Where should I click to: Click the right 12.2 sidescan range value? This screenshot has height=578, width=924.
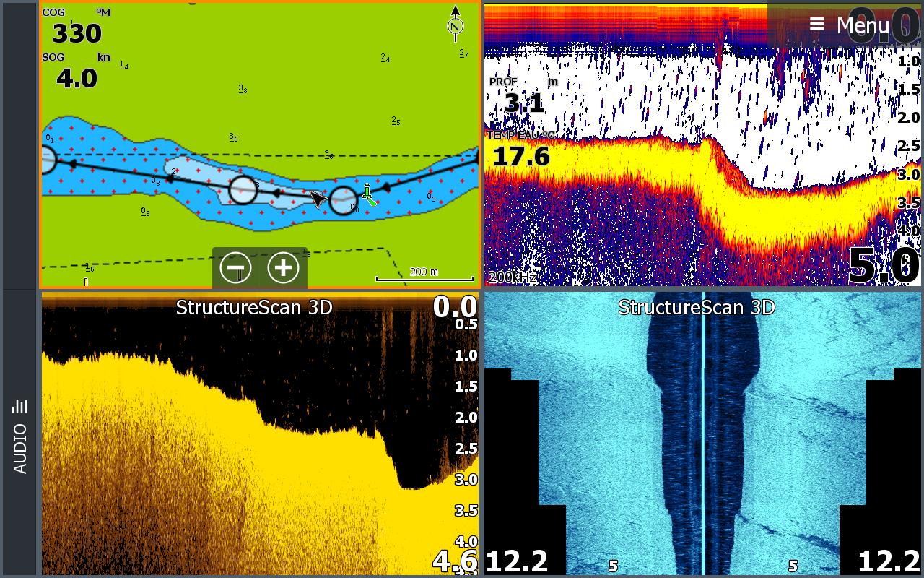click(889, 561)
